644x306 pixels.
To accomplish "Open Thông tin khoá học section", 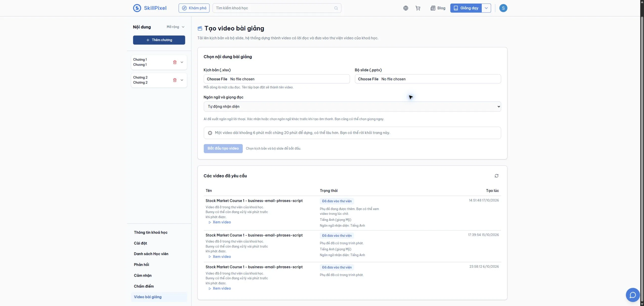I will [151, 232].
